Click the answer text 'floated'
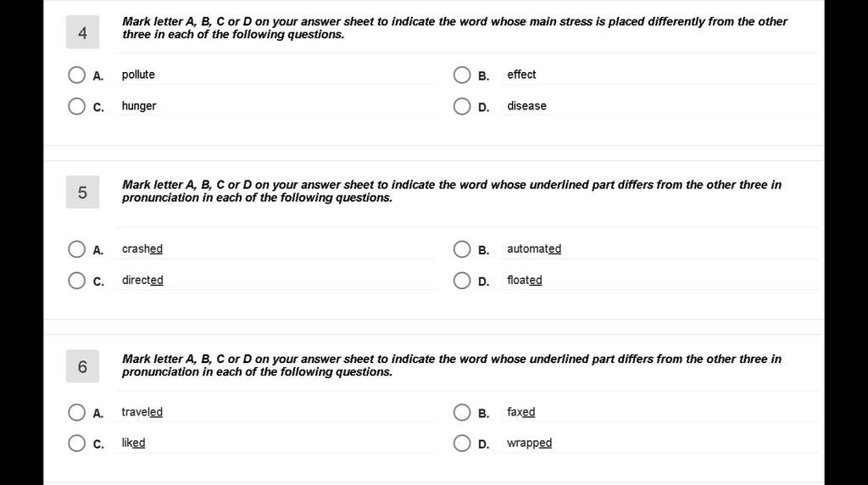868x485 pixels. tap(524, 280)
